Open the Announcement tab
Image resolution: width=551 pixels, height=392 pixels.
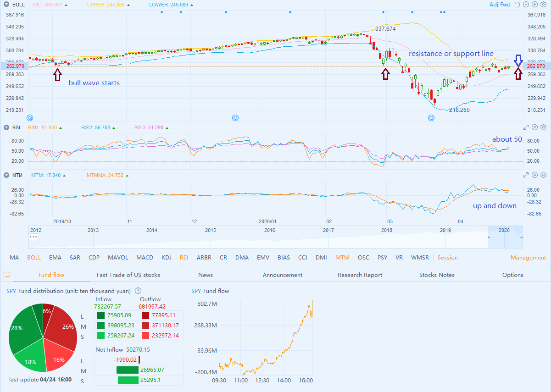point(283,275)
